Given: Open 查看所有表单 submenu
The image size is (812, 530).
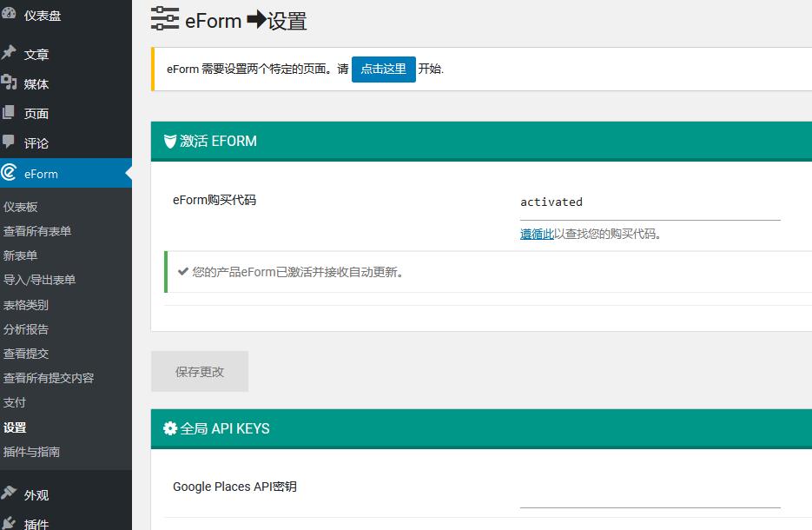Looking at the screenshot, I should point(37,231).
